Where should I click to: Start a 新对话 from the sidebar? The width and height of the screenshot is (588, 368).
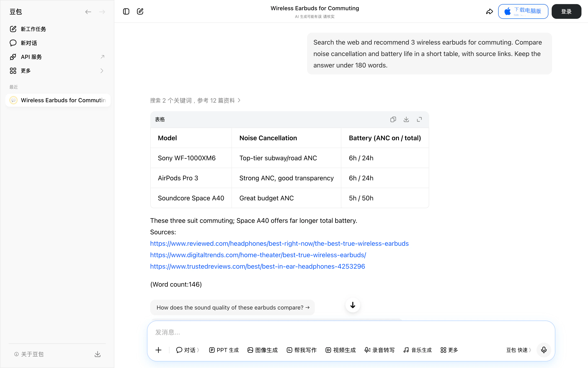58,43
